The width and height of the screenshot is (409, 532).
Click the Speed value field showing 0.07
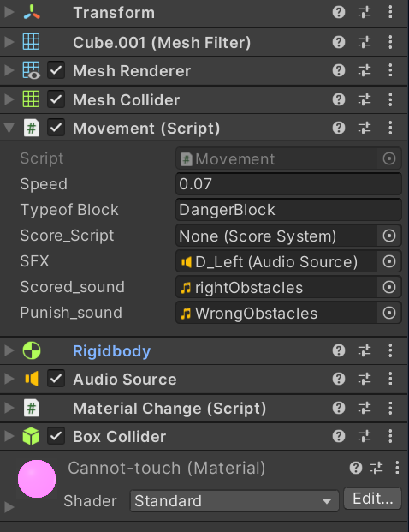(288, 184)
